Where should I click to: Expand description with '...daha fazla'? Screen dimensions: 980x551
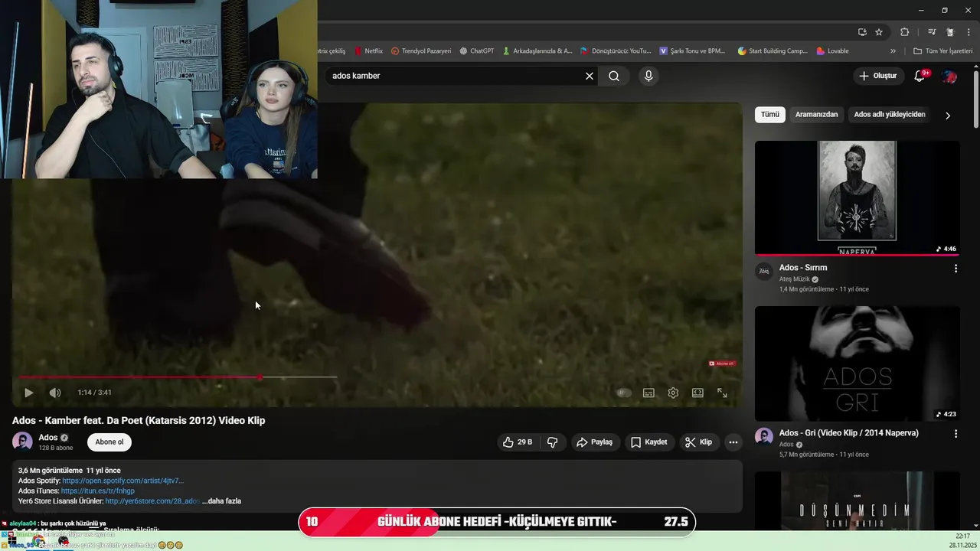[222, 501]
